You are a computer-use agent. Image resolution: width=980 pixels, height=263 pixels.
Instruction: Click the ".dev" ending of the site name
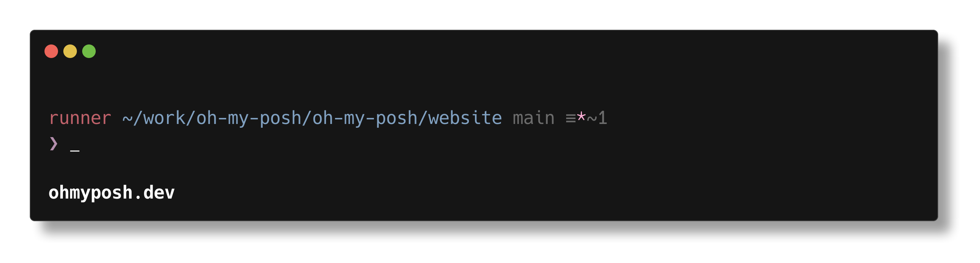click(154, 193)
